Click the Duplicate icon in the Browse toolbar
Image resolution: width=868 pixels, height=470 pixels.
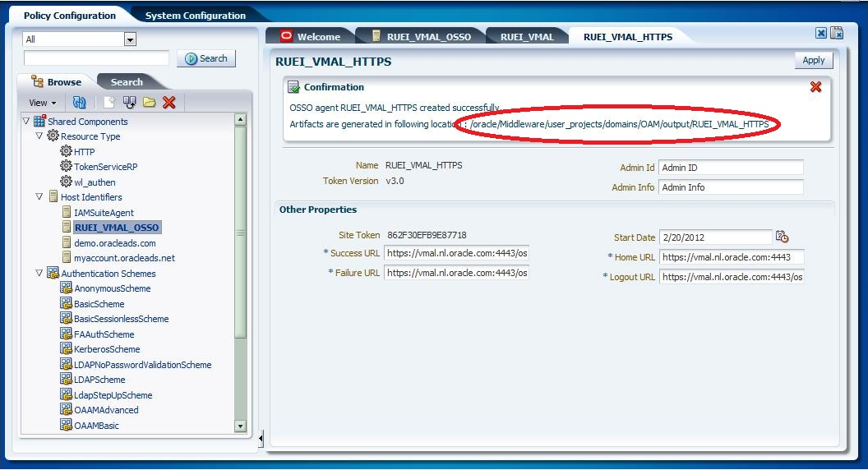(130, 103)
